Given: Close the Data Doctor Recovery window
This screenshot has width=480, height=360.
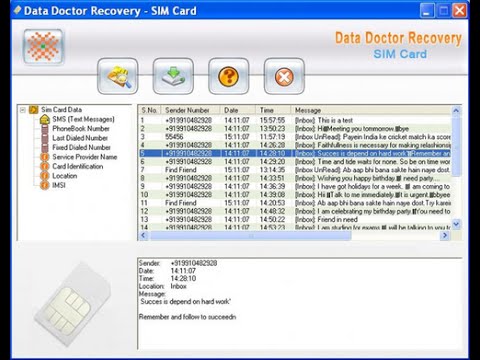Looking at the screenshot, I should (x=459, y=11).
